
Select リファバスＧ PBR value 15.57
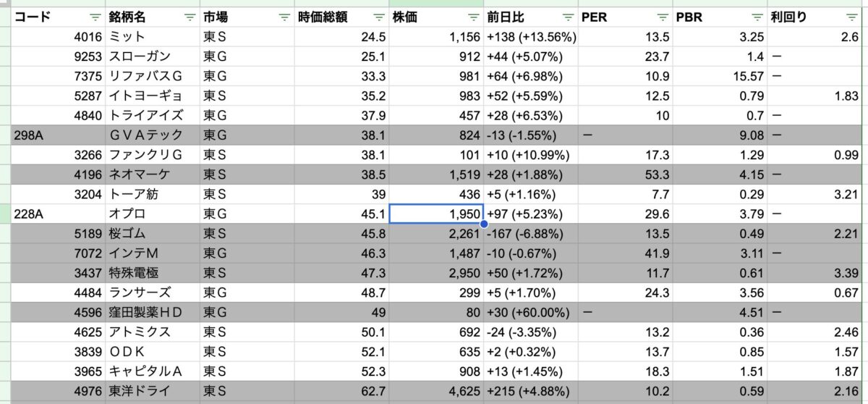(719, 76)
